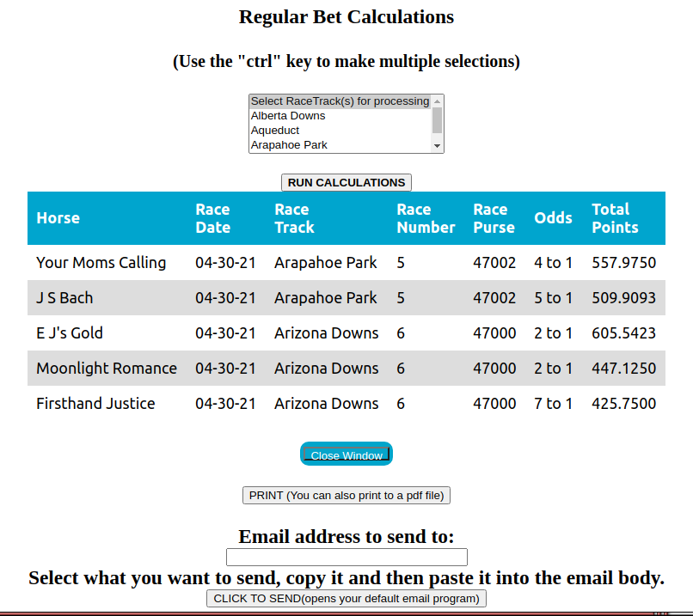
Task: Click the Regular Bet Calculations heading
Action: [x=346, y=17]
